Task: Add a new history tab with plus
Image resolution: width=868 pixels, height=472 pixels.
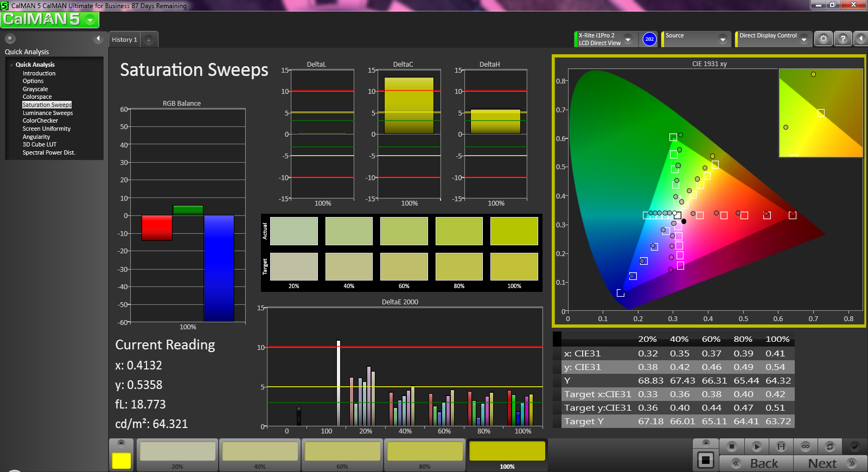Action: tap(149, 40)
